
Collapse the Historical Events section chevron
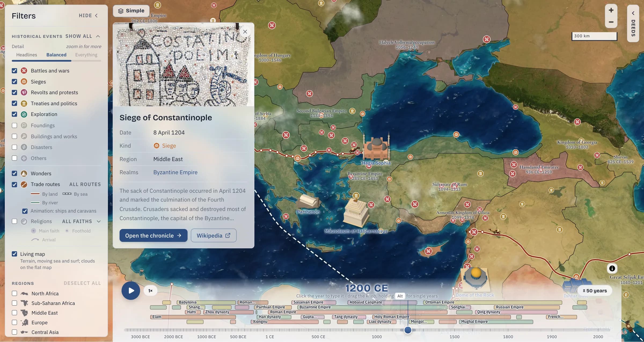98,36
